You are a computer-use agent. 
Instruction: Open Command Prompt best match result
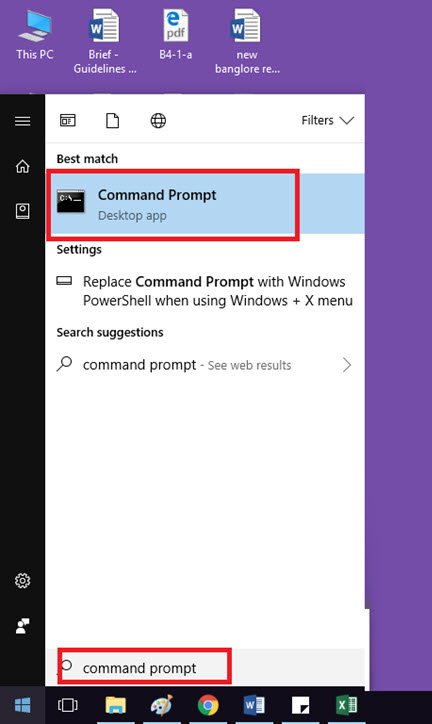(205, 204)
